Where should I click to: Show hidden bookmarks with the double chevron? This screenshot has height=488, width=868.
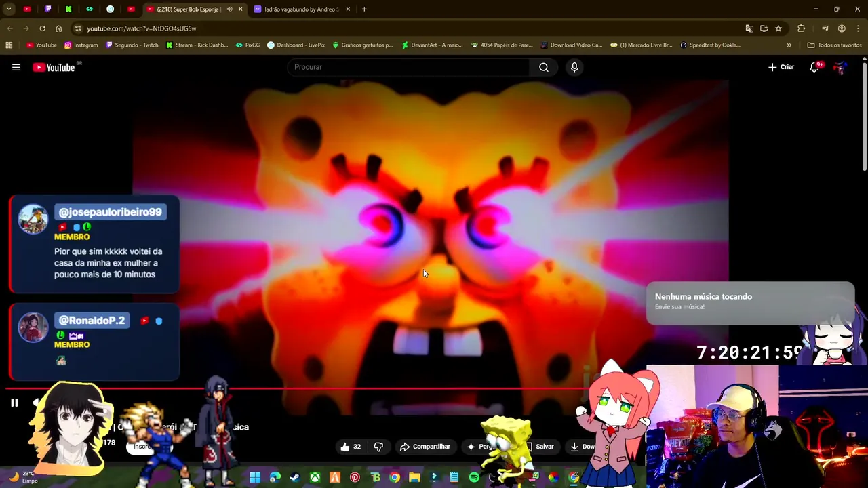coord(789,45)
